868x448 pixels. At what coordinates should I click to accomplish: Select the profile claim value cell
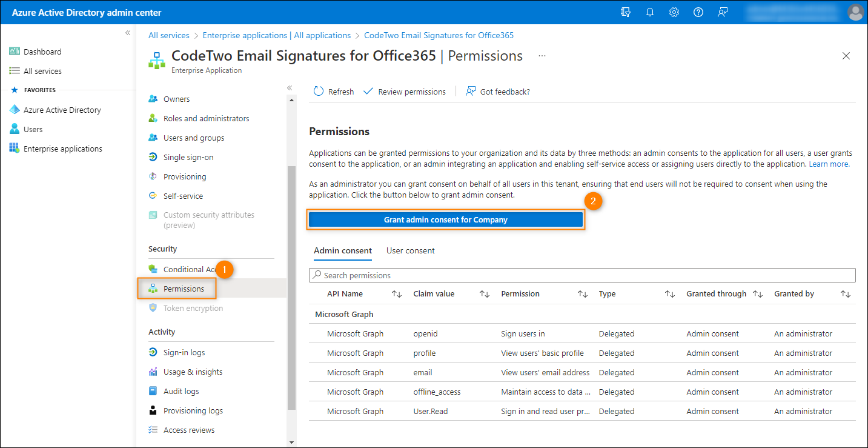pyautogui.click(x=425, y=353)
